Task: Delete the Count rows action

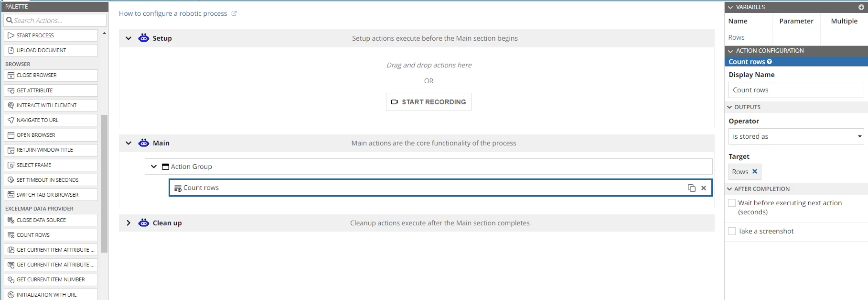Action: coord(704,188)
